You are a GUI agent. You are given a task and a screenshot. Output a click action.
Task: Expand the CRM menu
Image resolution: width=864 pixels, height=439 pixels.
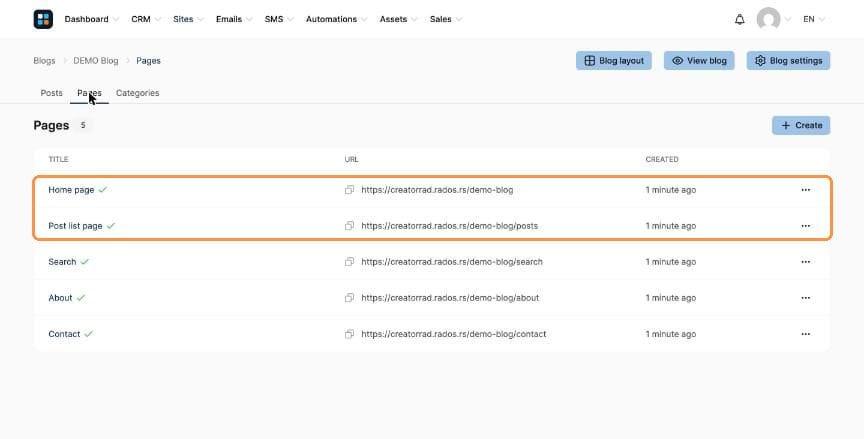coord(146,19)
